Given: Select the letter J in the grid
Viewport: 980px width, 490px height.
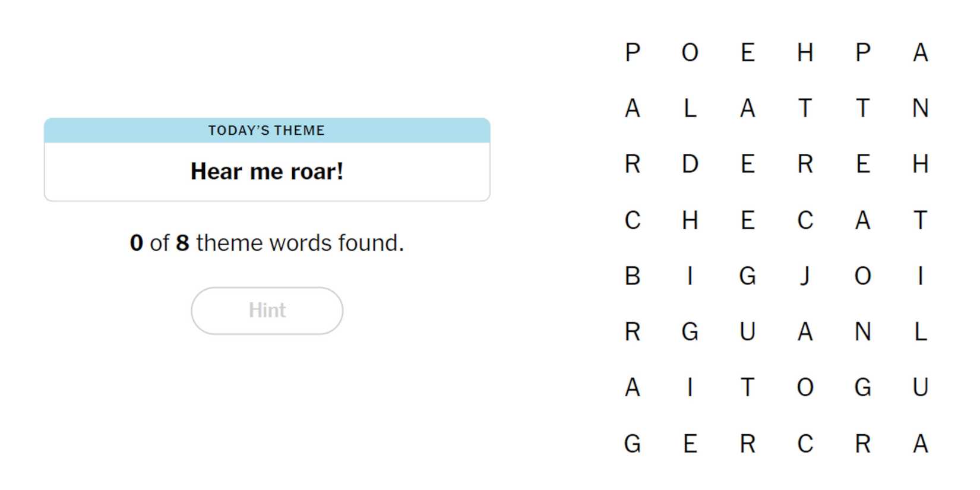Looking at the screenshot, I should click(805, 276).
